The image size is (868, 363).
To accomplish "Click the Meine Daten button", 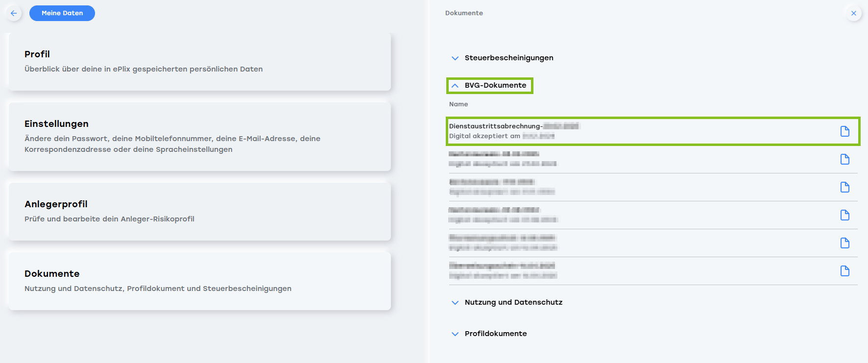I will [x=62, y=13].
